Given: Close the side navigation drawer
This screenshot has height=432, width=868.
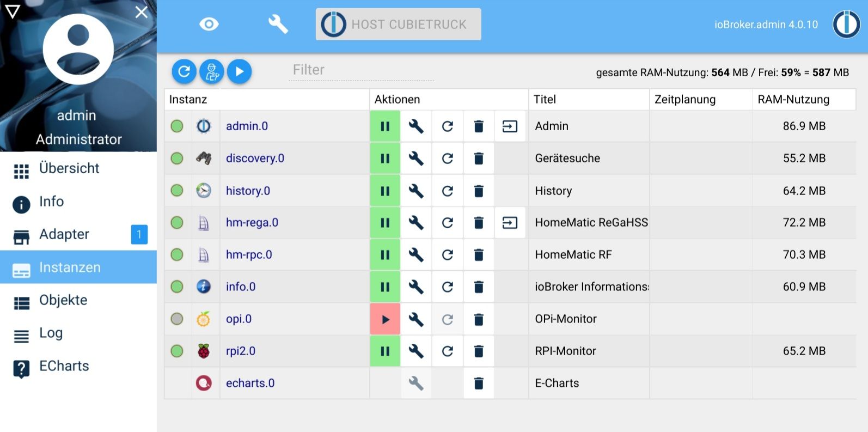Looking at the screenshot, I should point(142,12).
